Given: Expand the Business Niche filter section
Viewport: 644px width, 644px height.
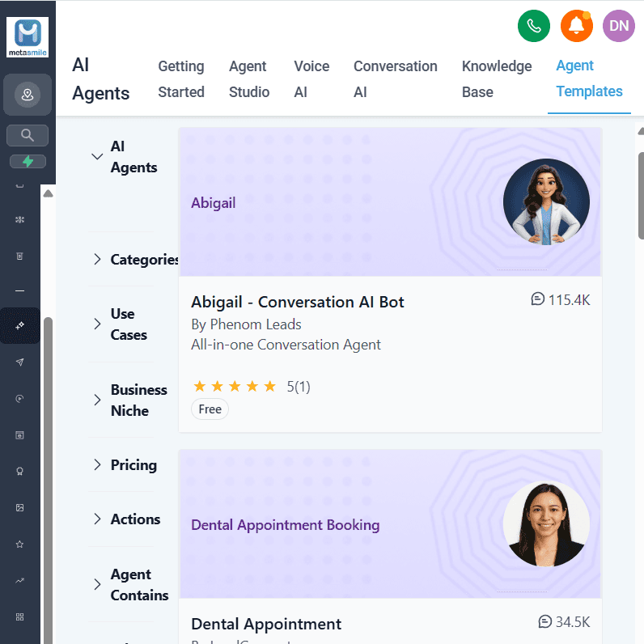Looking at the screenshot, I should (97, 400).
